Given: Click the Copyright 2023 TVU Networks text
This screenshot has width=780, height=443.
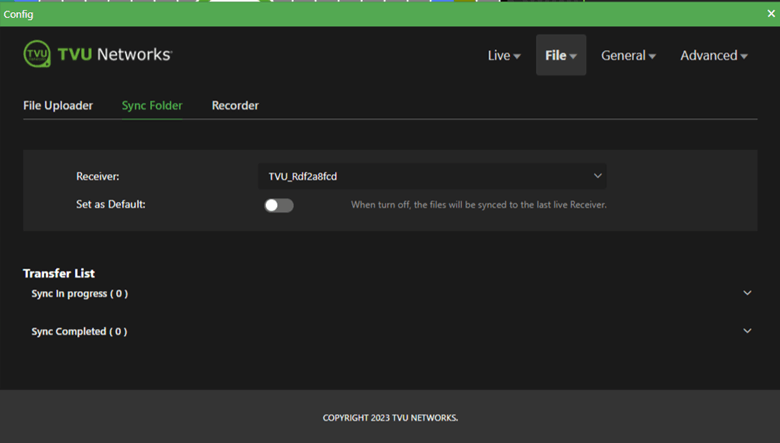Looking at the screenshot, I should pos(390,418).
